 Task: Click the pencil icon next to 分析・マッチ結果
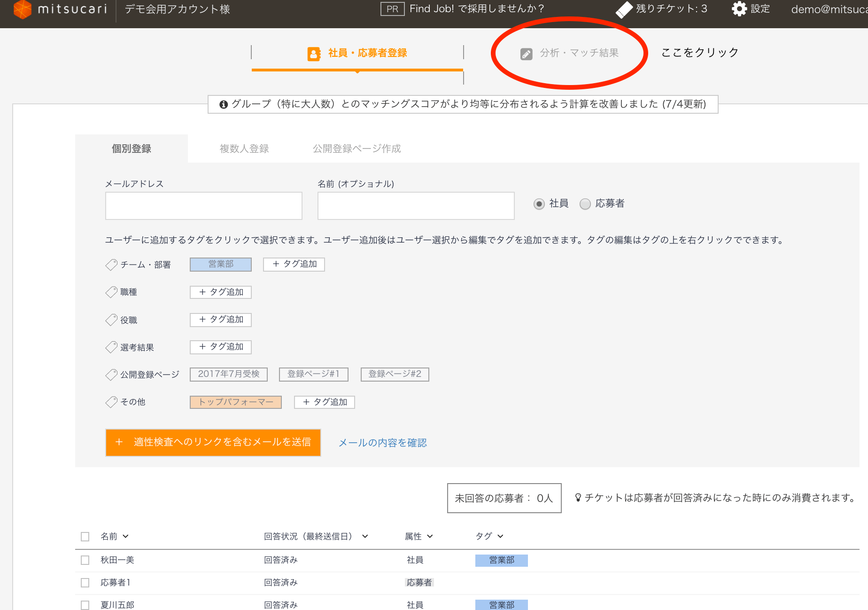click(527, 53)
